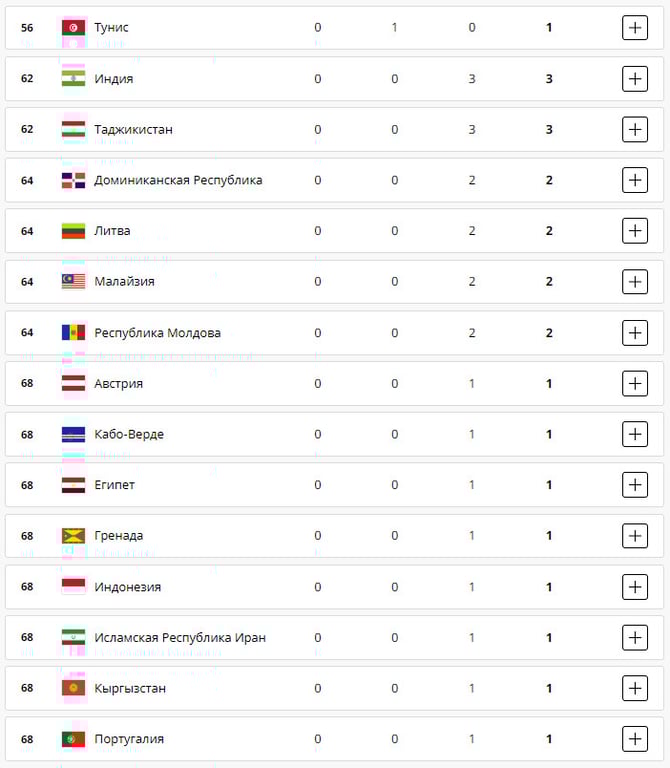Expand the Доминиканская Республика row

pyautogui.click(x=635, y=180)
